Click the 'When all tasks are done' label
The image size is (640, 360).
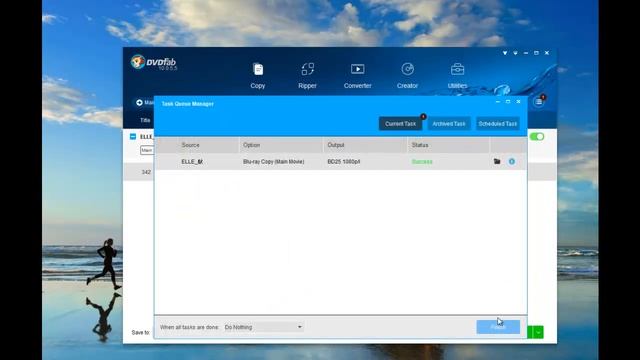click(189, 327)
